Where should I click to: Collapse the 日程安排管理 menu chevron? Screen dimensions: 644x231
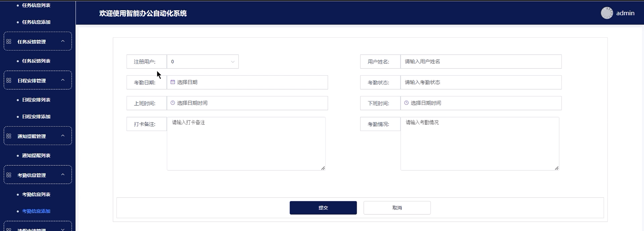(63, 80)
